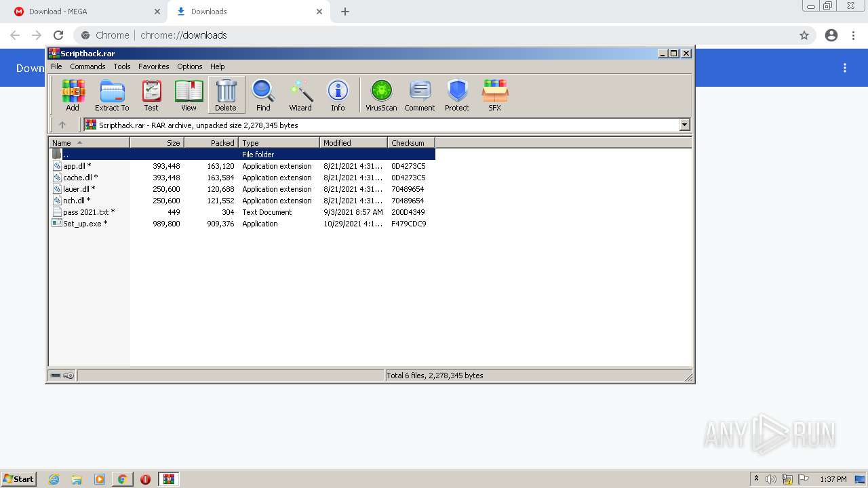Open the Options menu
This screenshot has height=488, width=868.
pos(190,66)
